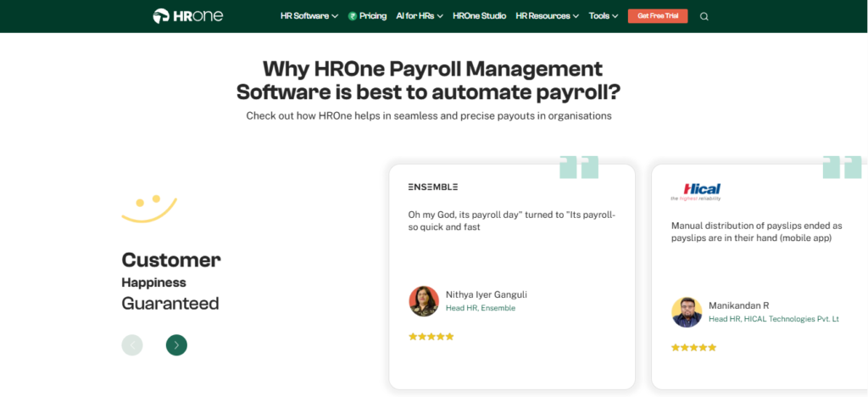Screen dimensions: 868x397
Task: Click the rupee icon beside Pricing
Action: click(352, 16)
